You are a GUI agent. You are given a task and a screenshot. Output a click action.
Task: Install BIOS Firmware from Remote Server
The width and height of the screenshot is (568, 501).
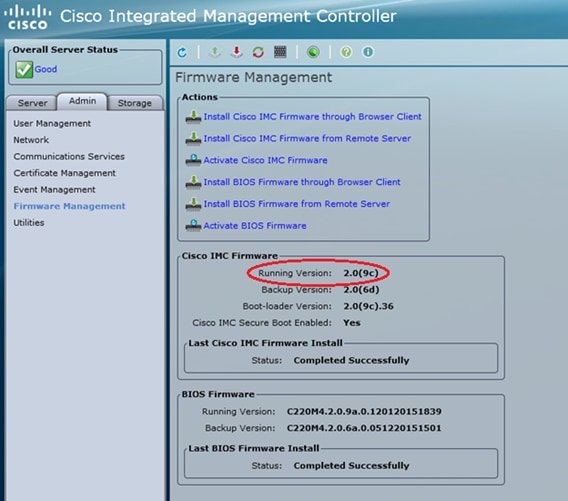click(297, 204)
